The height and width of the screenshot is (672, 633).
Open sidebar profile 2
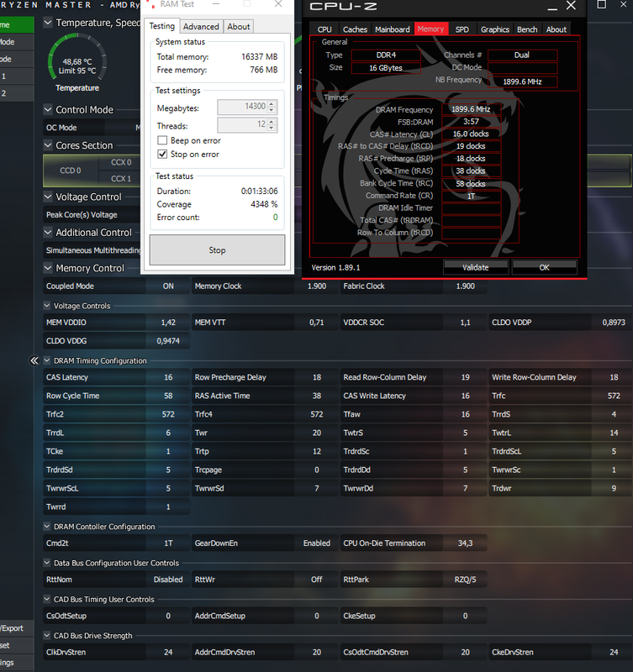coord(16,93)
